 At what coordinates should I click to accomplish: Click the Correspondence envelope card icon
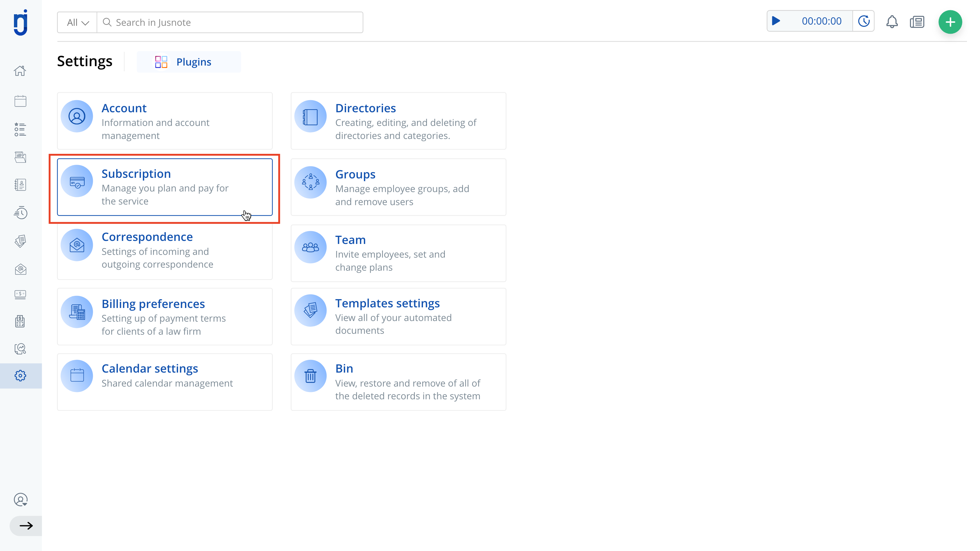(77, 245)
